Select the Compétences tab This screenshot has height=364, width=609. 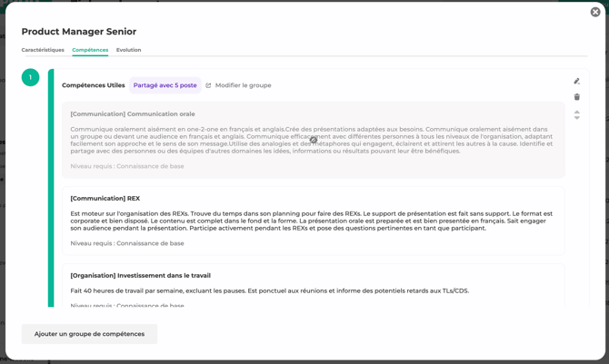coord(90,50)
